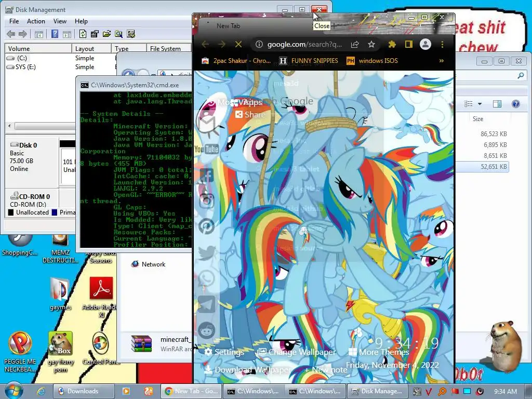Switch to Downloads window in taskbar
Viewport: 532px width, 399px height.
[x=83, y=391]
